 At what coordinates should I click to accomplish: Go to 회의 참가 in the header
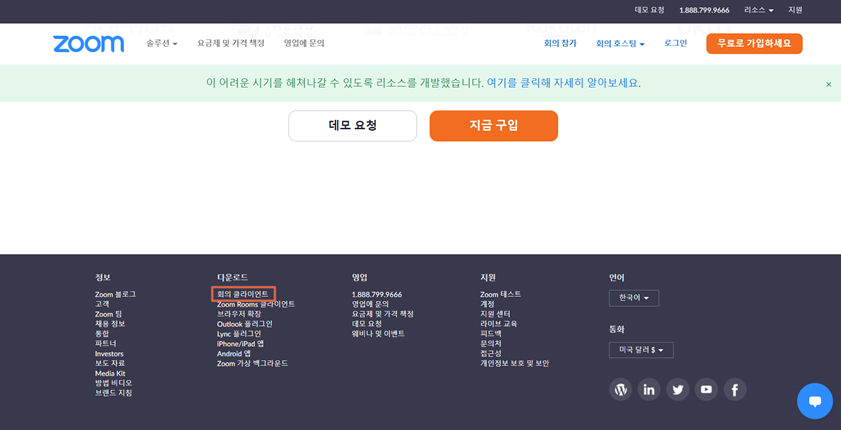pos(560,43)
